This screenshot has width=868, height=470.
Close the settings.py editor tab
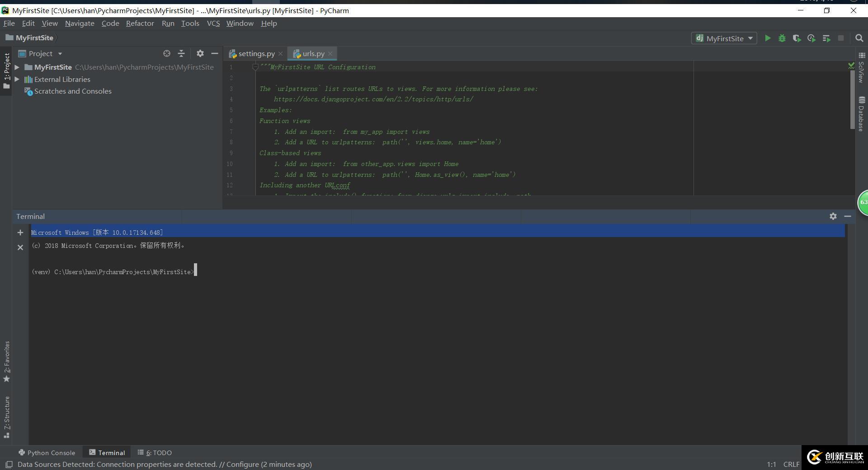point(280,53)
